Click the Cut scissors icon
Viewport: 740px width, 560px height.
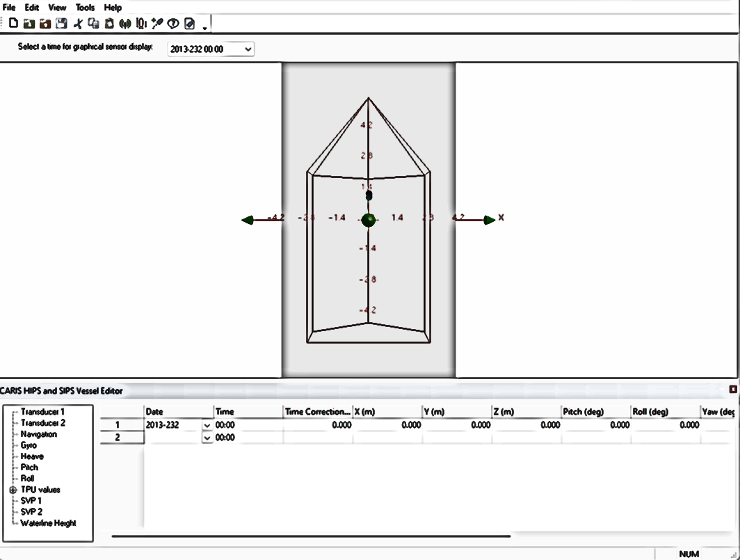pos(78,24)
